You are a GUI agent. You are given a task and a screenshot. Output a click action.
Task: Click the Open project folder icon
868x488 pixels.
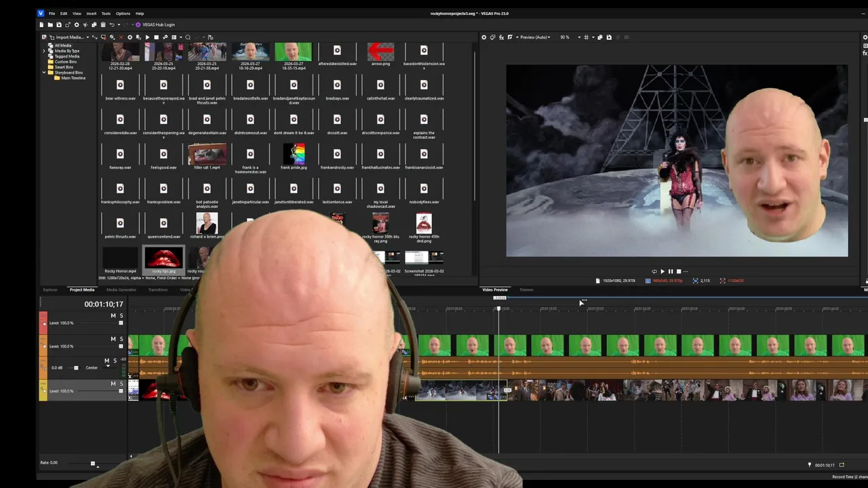coord(50,24)
